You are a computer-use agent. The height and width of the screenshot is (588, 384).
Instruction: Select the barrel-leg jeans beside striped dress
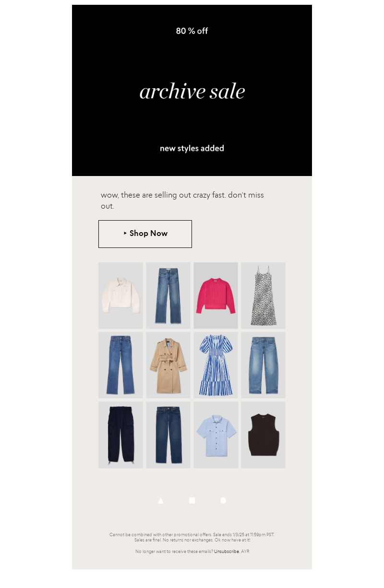tap(263, 365)
